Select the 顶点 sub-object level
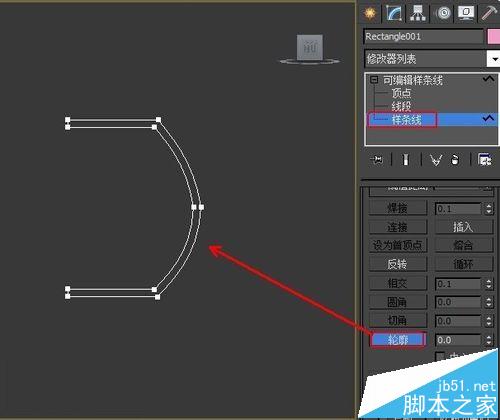The height and width of the screenshot is (420, 500). click(401, 93)
